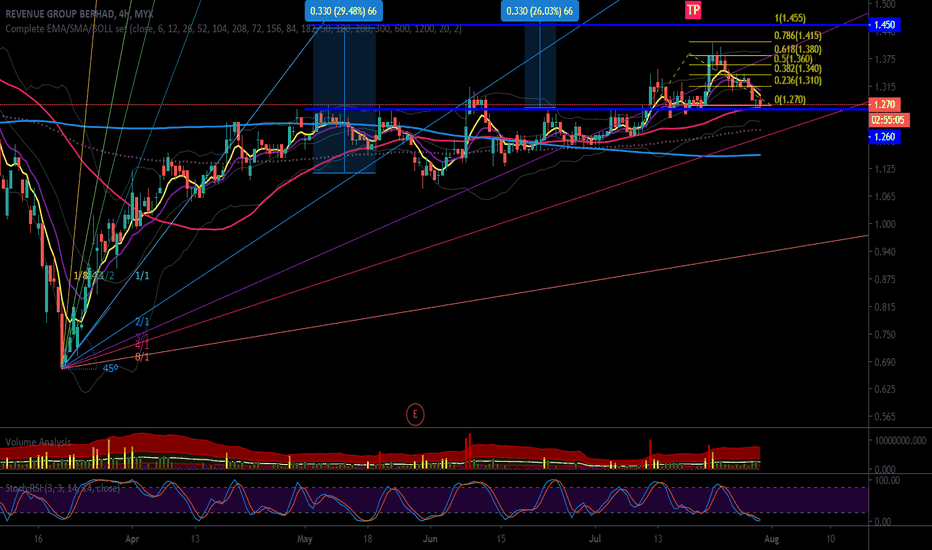This screenshot has height=550, width=932.
Task: Click the '100.00' Stoch RSI axis value
Action: [x=887, y=480]
